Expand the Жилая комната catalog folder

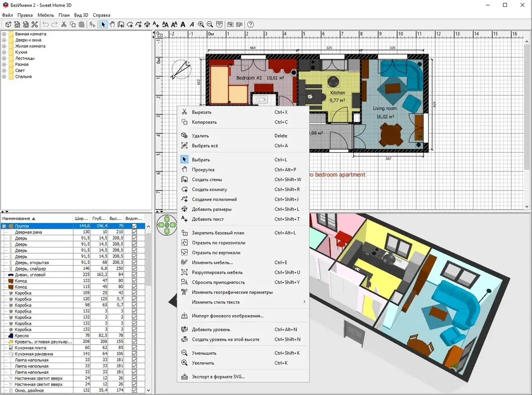point(4,46)
